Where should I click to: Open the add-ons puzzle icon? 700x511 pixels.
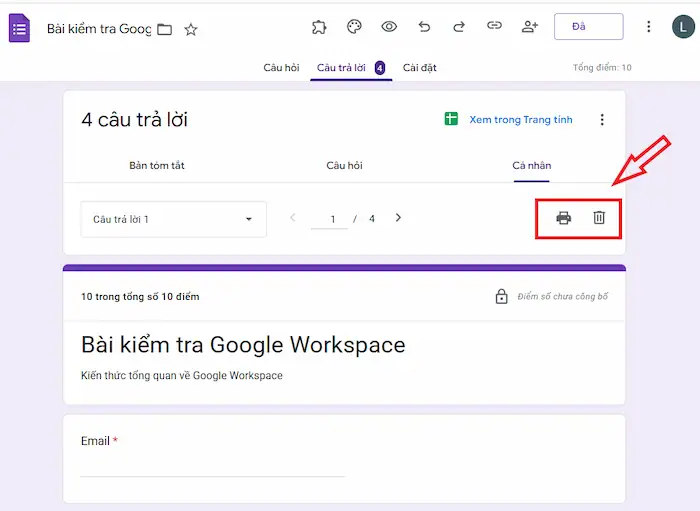pos(319,27)
